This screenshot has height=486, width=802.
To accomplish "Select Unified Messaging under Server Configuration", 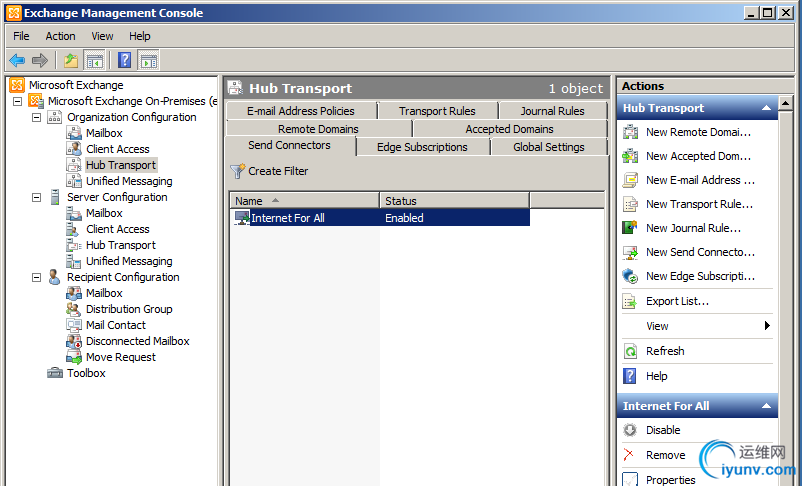I will (129, 261).
